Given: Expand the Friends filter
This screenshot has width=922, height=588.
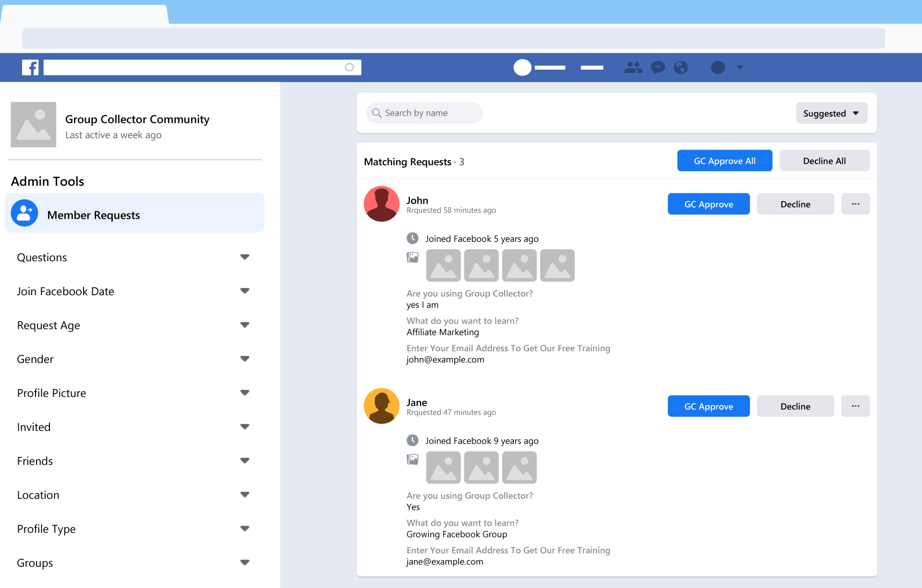Looking at the screenshot, I should (x=245, y=461).
